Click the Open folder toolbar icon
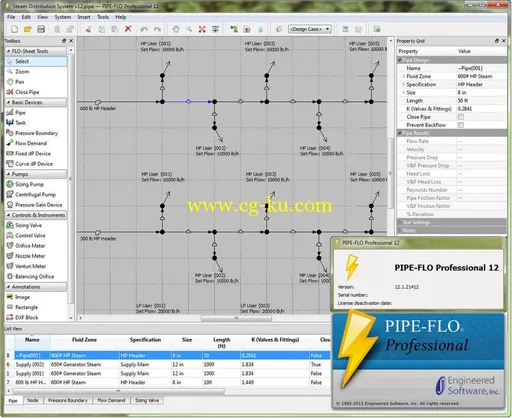Image resolution: width=512 pixels, height=418 pixels. tap(28, 29)
